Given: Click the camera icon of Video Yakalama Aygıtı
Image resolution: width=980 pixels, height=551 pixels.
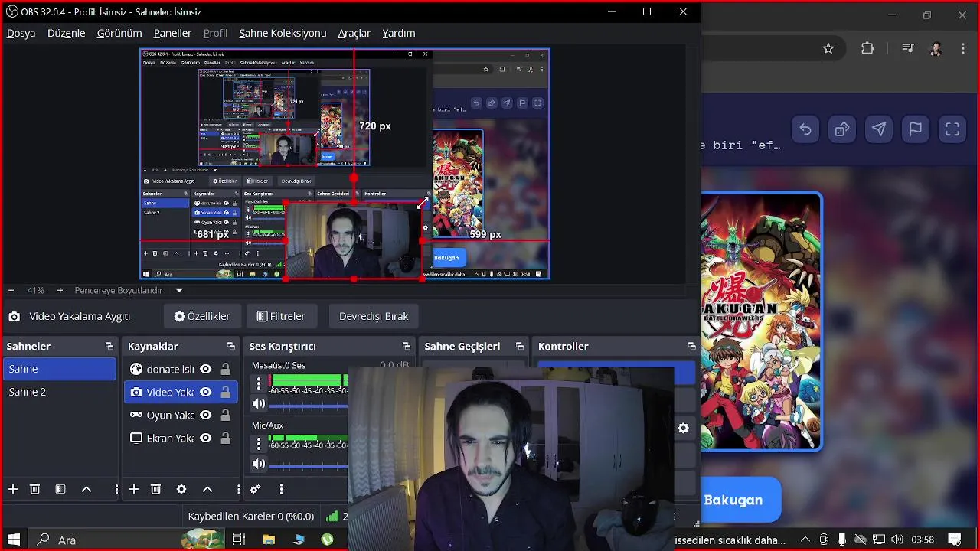Looking at the screenshot, I should click(15, 316).
